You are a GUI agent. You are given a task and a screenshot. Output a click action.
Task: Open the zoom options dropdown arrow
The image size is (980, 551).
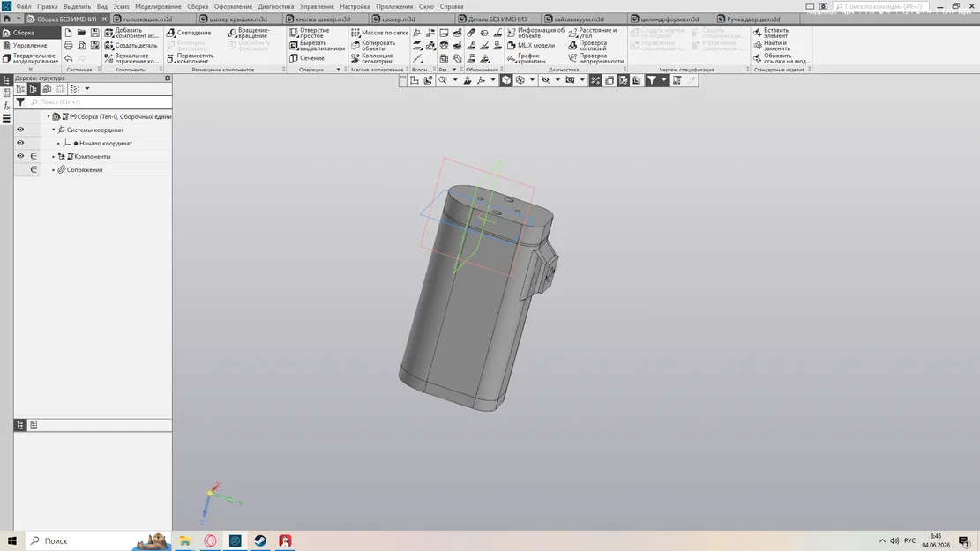click(x=455, y=80)
